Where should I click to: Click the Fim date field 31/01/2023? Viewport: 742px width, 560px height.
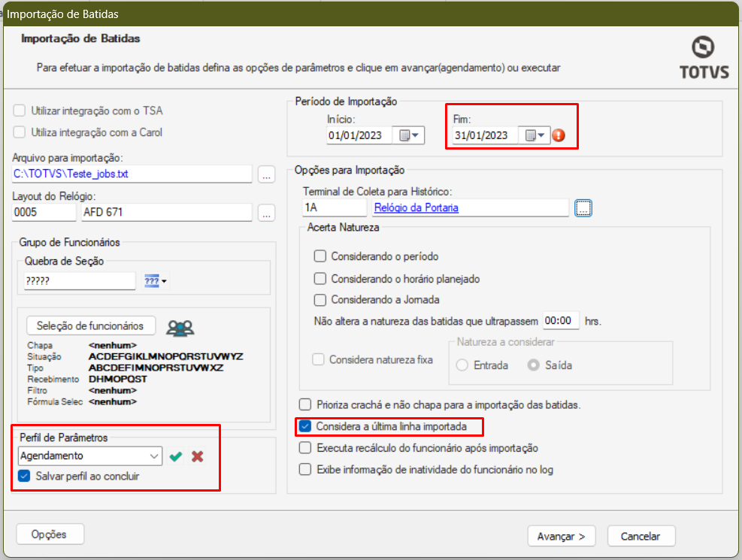pos(486,135)
